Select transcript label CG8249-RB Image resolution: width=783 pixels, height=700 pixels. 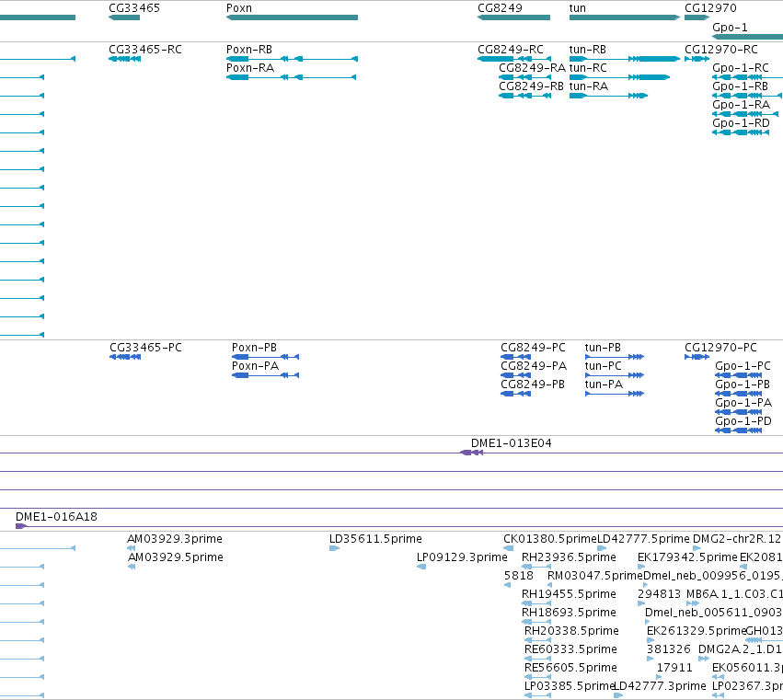pos(531,86)
